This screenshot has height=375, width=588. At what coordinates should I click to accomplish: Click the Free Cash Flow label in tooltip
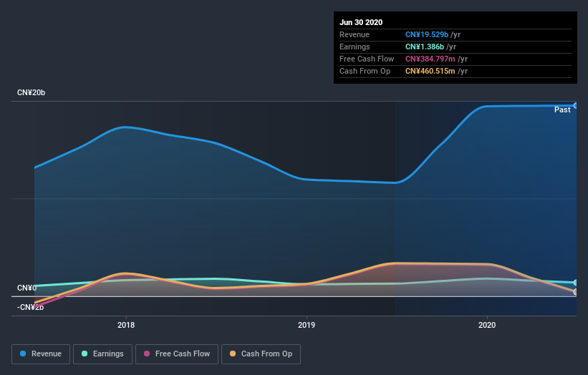(x=367, y=59)
